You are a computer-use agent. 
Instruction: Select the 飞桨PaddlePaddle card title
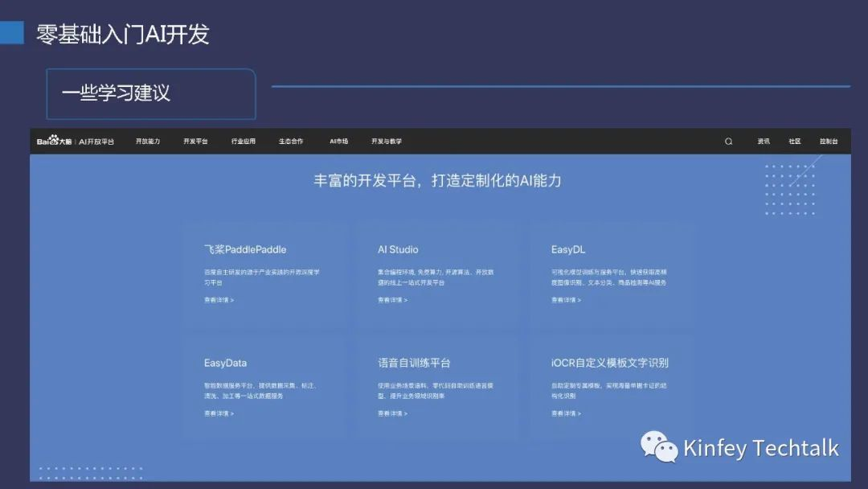pyautogui.click(x=245, y=250)
